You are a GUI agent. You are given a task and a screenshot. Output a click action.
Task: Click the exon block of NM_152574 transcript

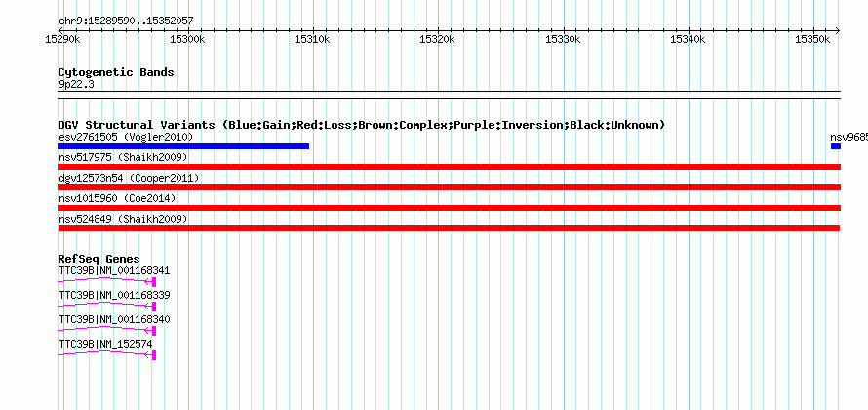(x=154, y=355)
